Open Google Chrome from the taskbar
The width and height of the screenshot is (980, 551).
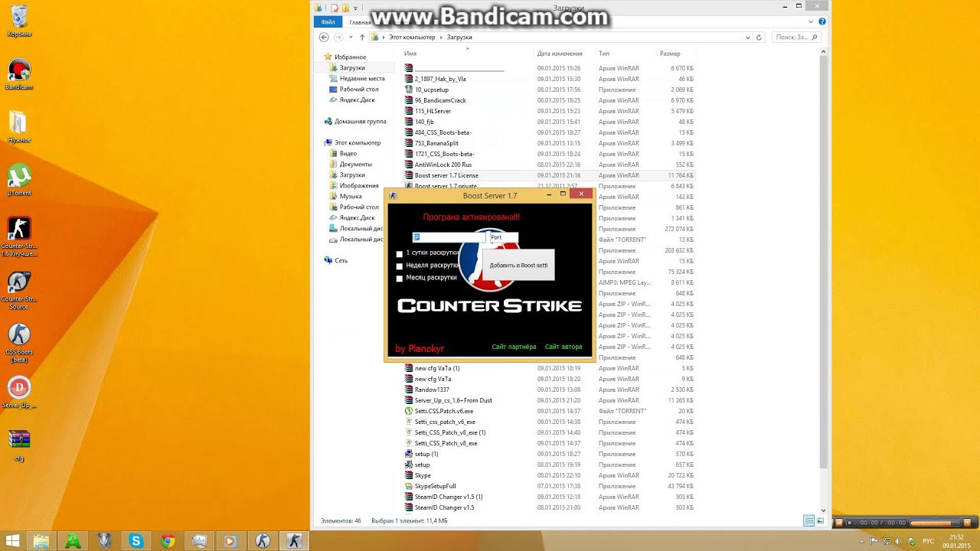click(168, 541)
